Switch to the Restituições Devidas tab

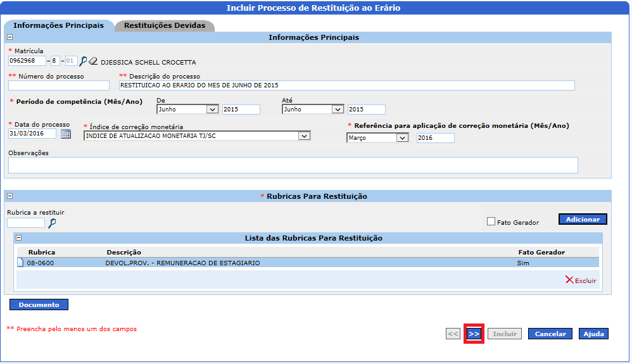[164, 26]
